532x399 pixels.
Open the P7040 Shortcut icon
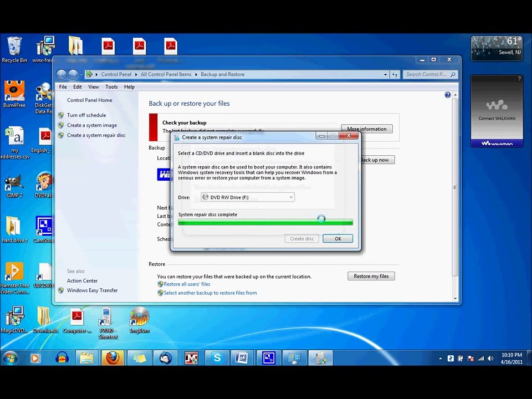click(x=108, y=323)
